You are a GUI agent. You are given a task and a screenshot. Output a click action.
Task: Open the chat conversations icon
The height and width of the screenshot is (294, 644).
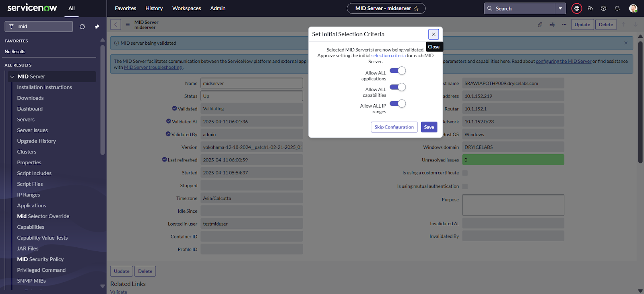coord(590,8)
